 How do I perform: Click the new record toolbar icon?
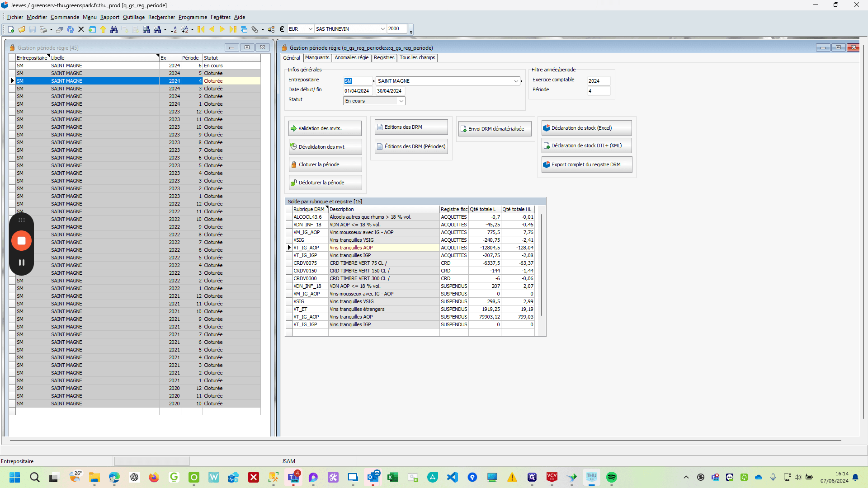(11, 29)
